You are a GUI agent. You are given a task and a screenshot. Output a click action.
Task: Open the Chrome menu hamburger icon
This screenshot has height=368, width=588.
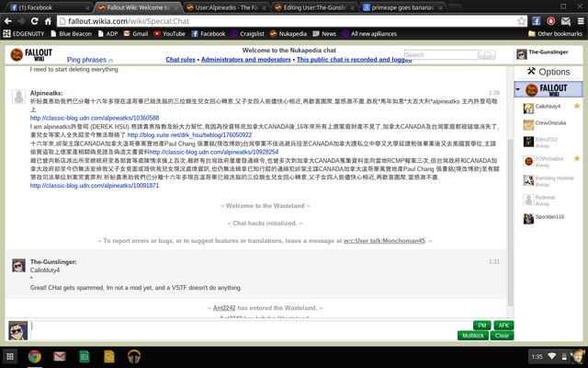click(x=581, y=21)
